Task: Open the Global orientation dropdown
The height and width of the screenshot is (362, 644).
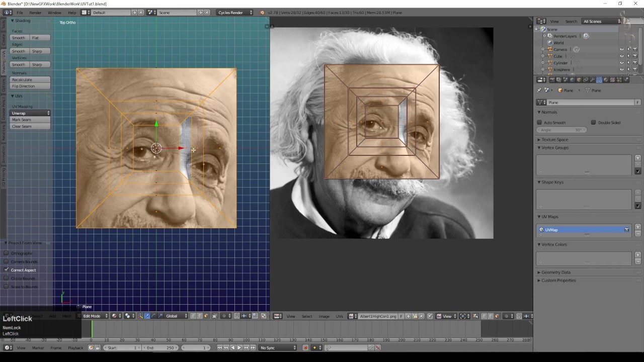Action: point(177,316)
